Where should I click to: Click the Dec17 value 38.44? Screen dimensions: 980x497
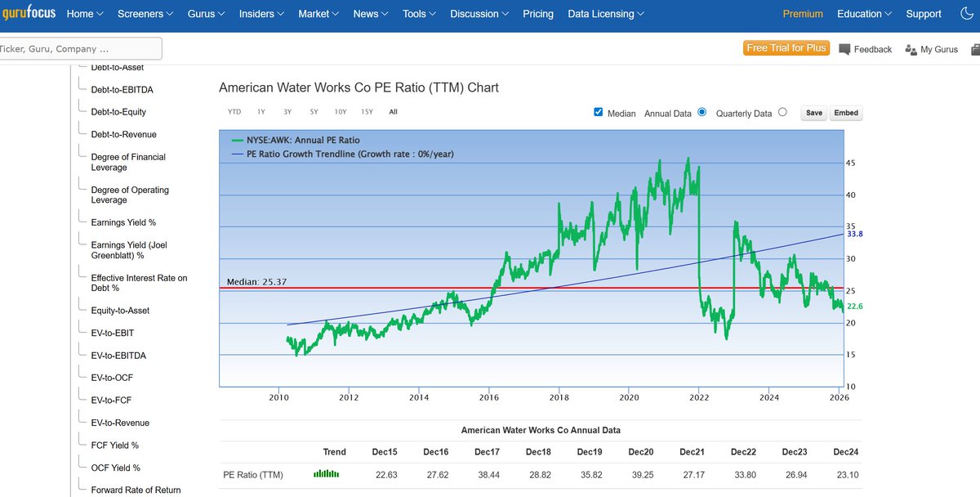point(488,474)
